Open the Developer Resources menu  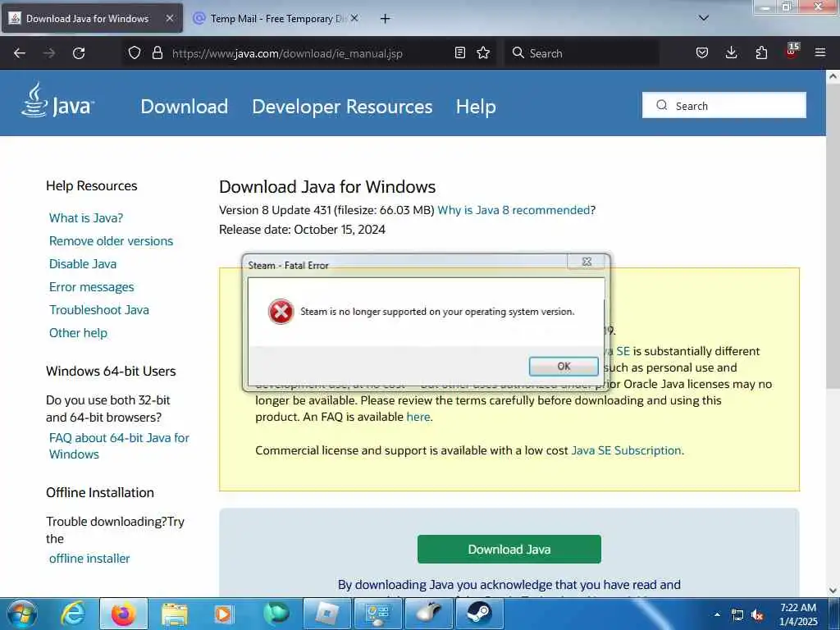[x=342, y=107]
